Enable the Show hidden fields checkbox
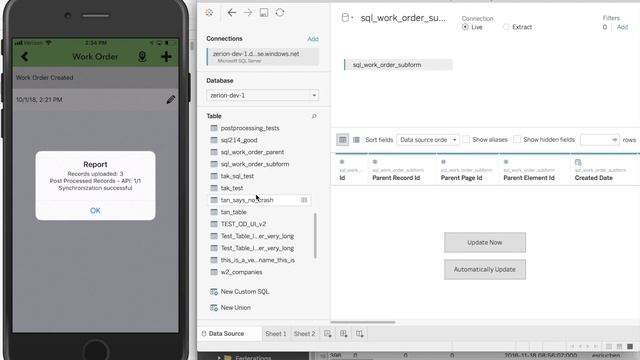Viewport: 640px width, 360px height. pyautogui.click(x=517, y=140)
